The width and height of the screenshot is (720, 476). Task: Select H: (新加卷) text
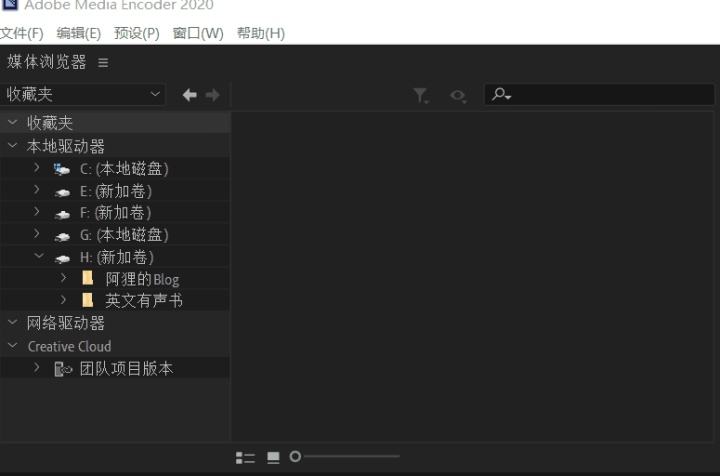pyautogui.click(x=117, y=257)
